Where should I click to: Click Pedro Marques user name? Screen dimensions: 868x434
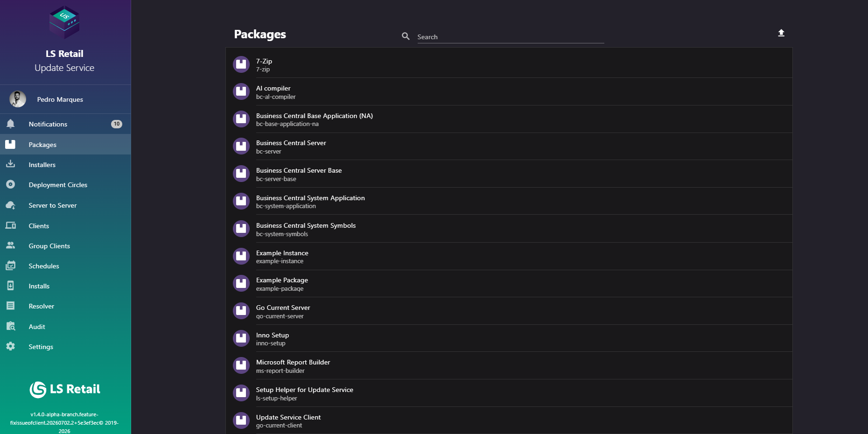pyautogui.click(x=60, y=99)
